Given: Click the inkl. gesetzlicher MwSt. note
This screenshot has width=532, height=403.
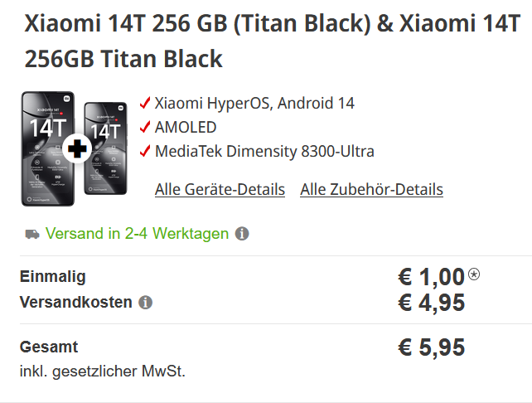Looking at the screenshot, I should click(x=103, y=371).
